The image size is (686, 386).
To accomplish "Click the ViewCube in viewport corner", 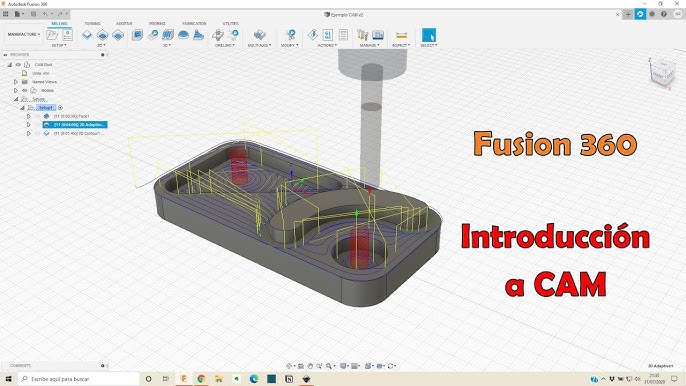I will click(662, 73).
